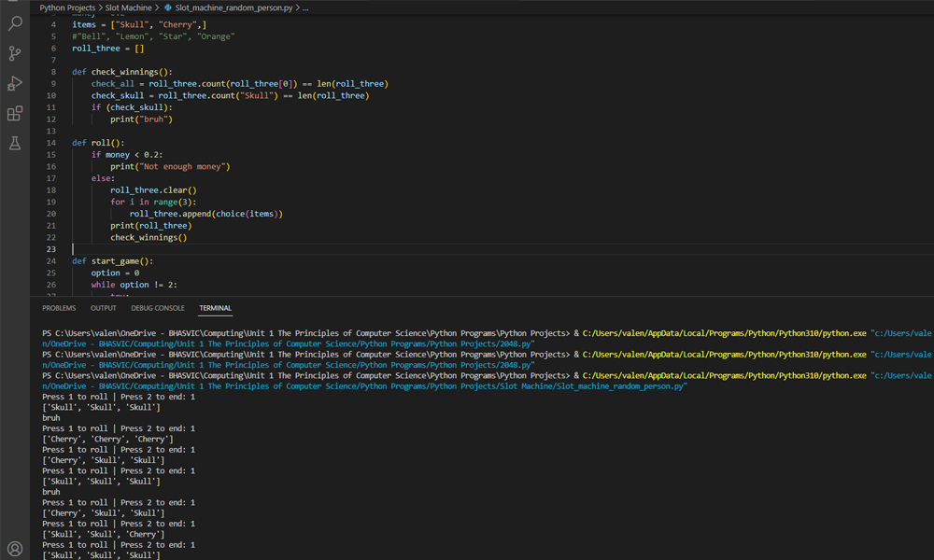Select Slot Machine breadcrumb folder
Viewport: 934px width, 560px height.
coord(128,7)
